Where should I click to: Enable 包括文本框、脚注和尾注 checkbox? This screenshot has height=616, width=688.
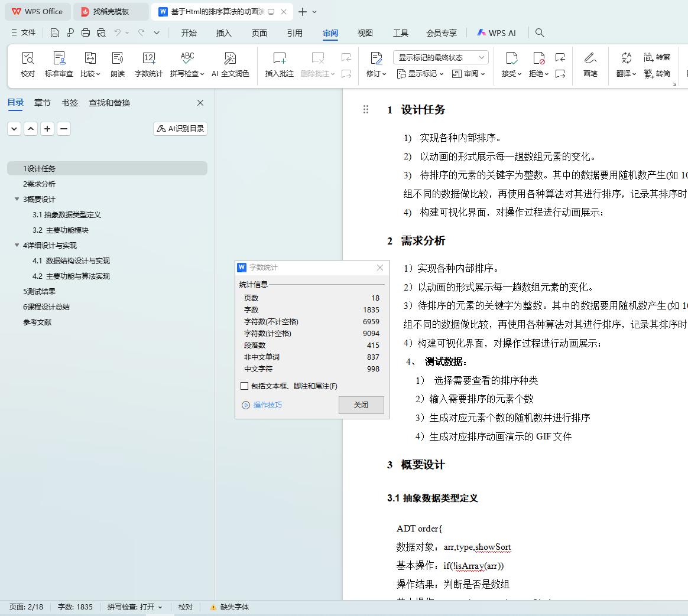pos(244,386)
